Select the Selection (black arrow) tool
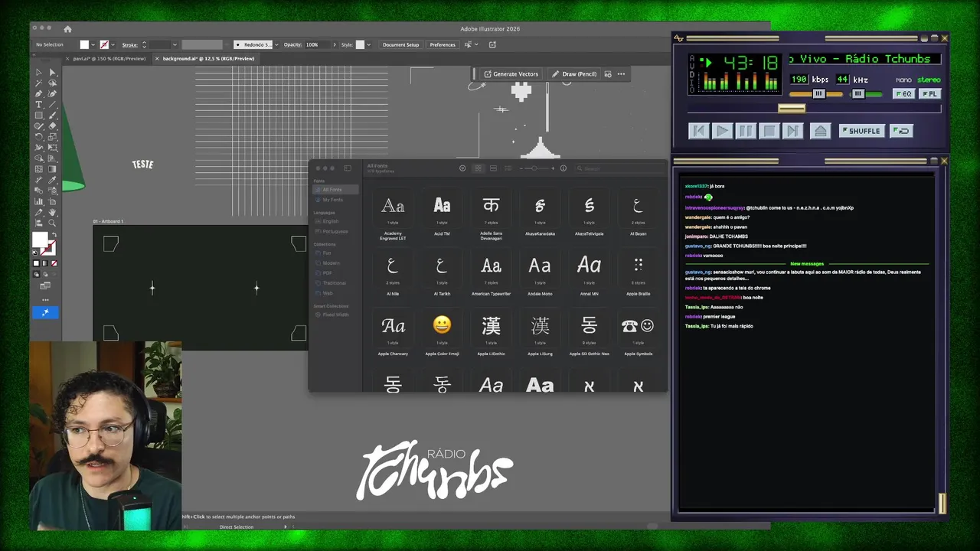This screenshot has width=980, height=551. click(38, 72)
